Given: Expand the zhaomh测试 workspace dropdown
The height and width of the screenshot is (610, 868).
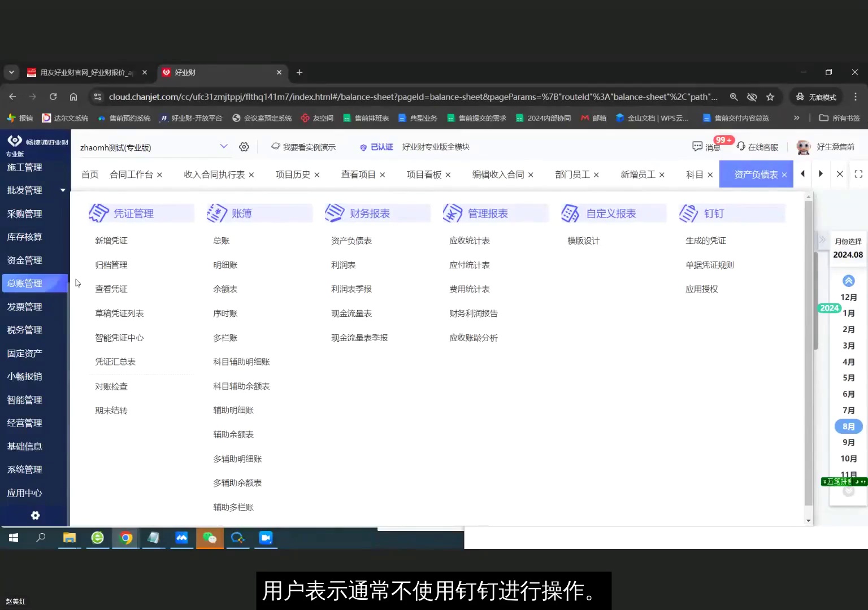Looking at the screenshot, I should tap(224, 146).
